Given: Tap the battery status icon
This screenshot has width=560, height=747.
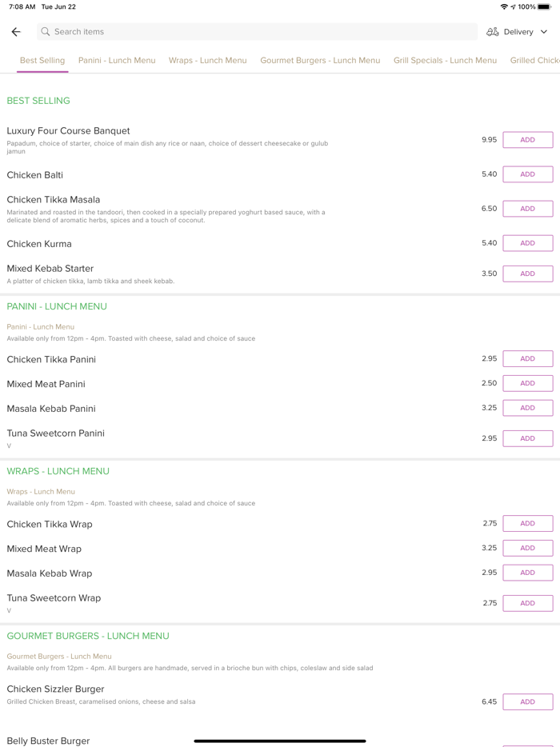Looking at the screenshot, I should [x=544, y=6].
